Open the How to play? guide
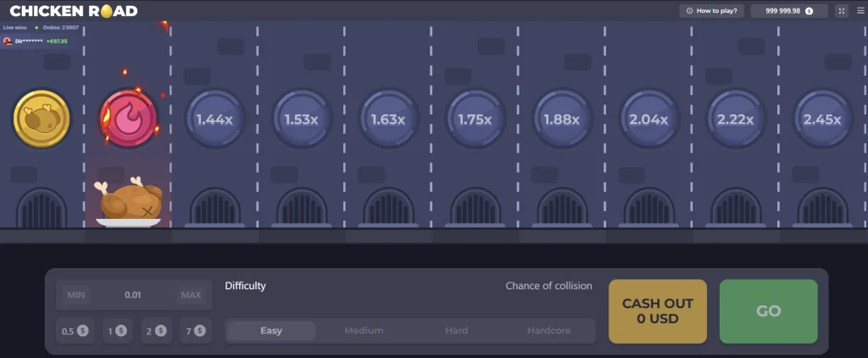868x358 pixels. point(711,11)
